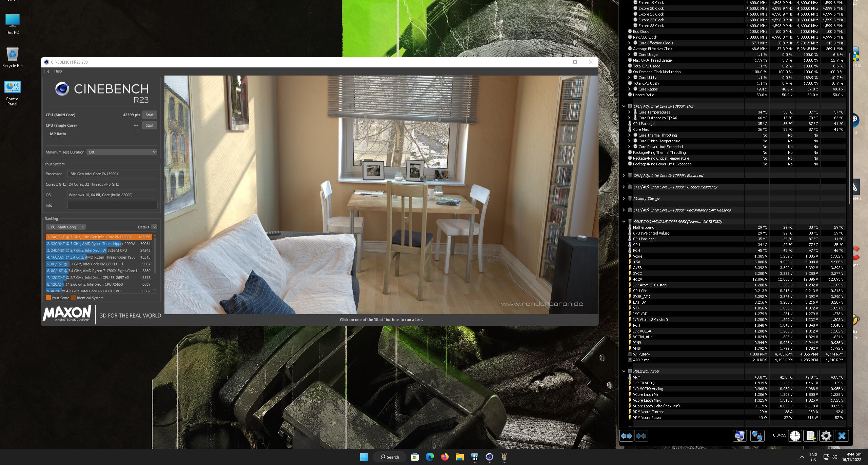Click ranking list scroll down arrow
This screenshot has height=465, width=868.
pyautogui.click(x=155, y=290)
